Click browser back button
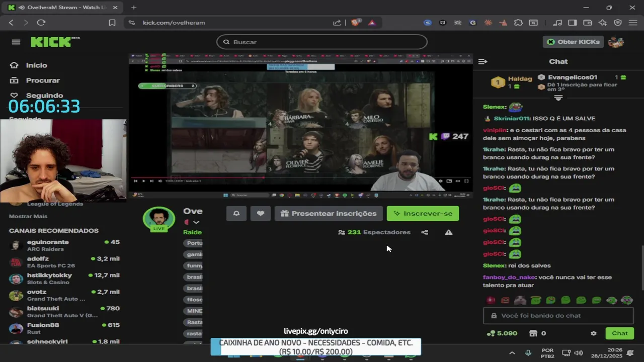This screenshot has width=644, height=362. click(x=11, y=23)
